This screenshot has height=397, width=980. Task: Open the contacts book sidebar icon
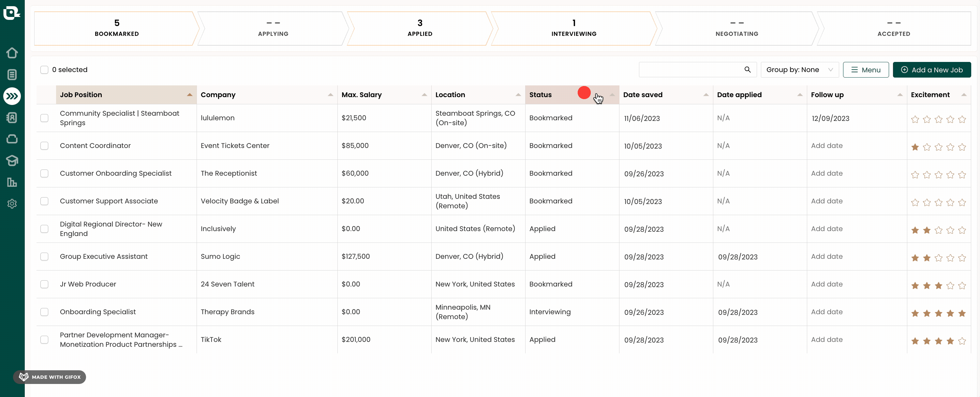point(12,117)
